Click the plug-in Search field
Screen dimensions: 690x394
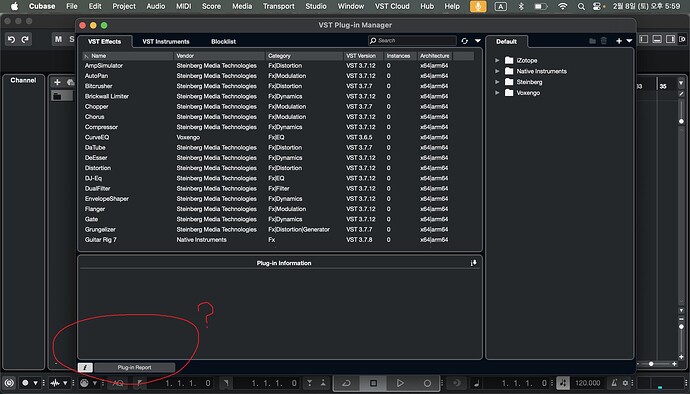pyautogui.click(x=412, y=41)
